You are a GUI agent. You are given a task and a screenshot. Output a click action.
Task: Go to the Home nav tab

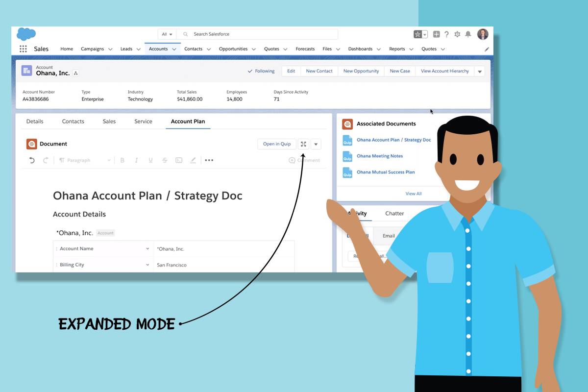click(67, 49)
